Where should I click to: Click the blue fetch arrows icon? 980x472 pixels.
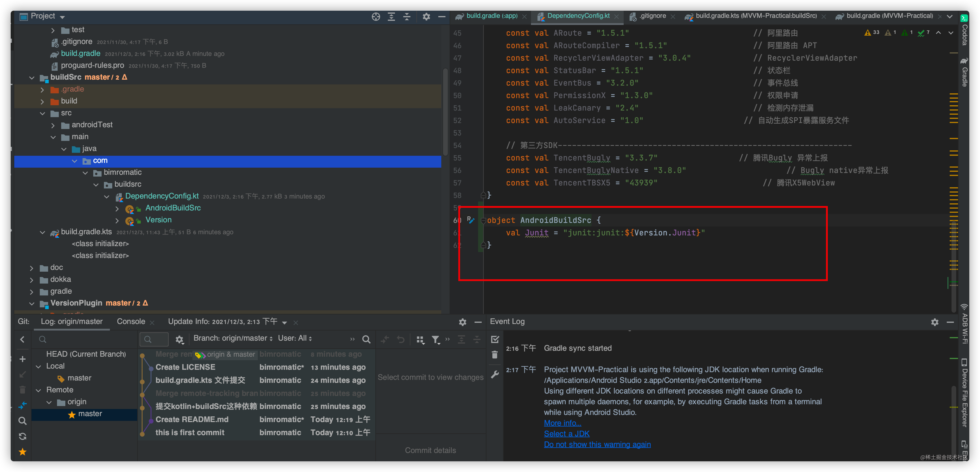tap(23, 405)
